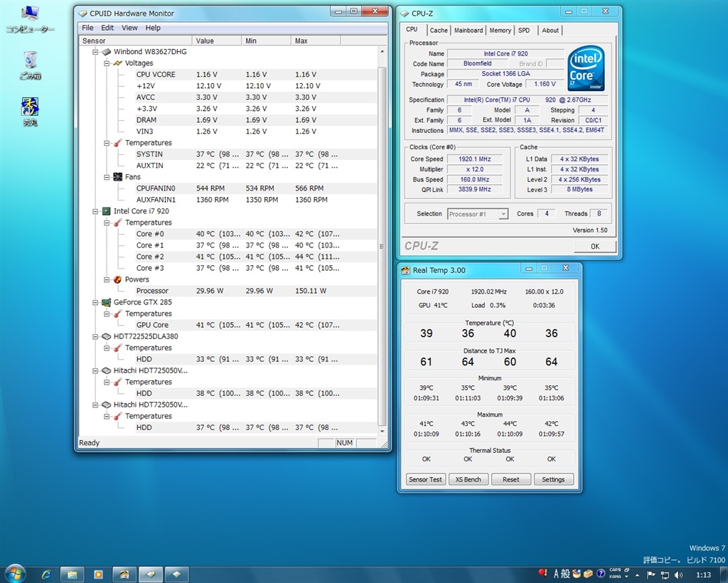Click the Winbond W83627DHG chip icon
728x583 pixels.
107,51
